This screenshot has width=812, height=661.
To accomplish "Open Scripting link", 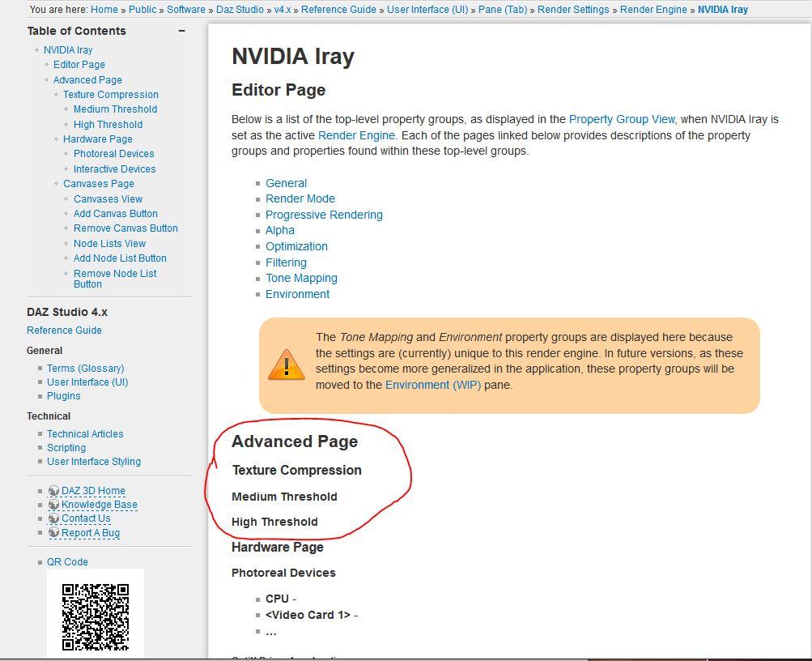I will click(66, 448).
